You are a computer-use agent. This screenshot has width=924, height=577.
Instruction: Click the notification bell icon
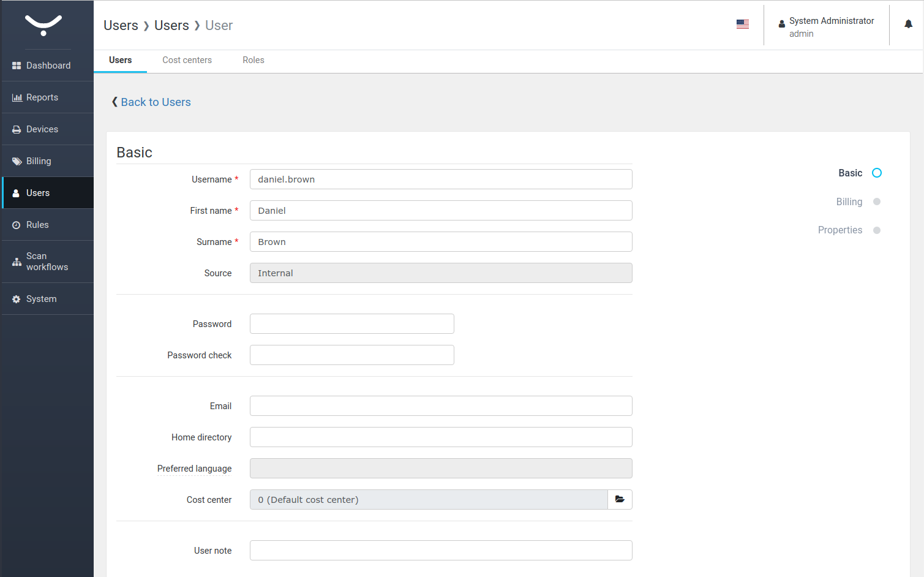(908, 25)
